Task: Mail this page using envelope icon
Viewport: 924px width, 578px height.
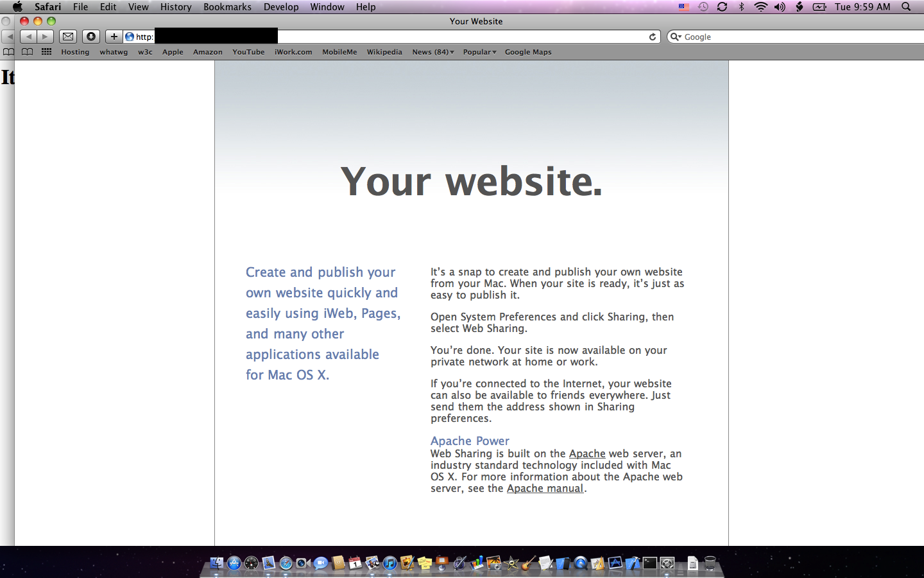Action: 68,37
